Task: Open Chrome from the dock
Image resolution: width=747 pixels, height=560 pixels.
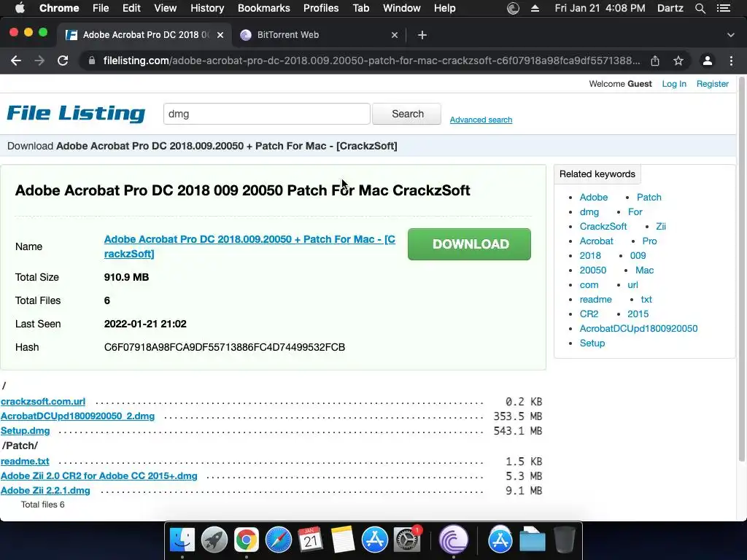Action: 247,540
